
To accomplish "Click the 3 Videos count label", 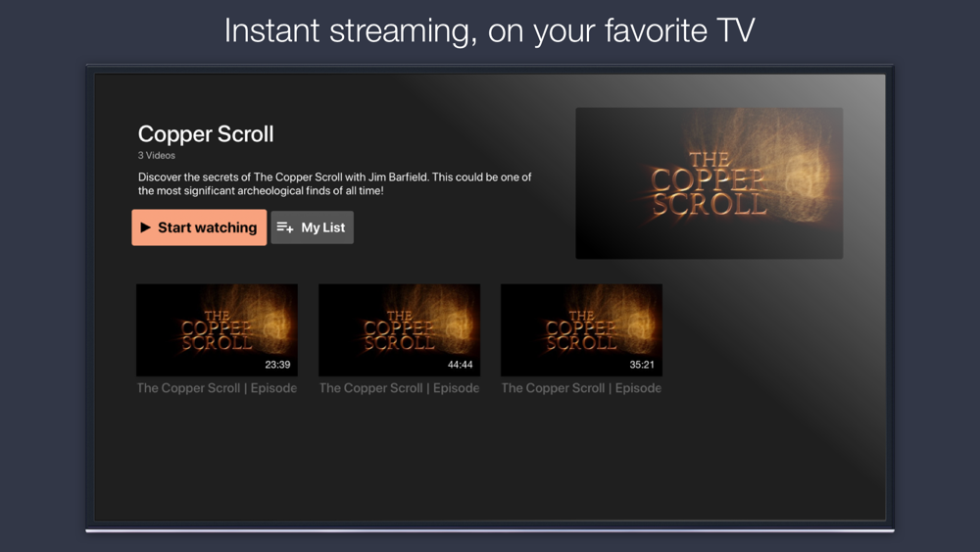I will (156, 155).
